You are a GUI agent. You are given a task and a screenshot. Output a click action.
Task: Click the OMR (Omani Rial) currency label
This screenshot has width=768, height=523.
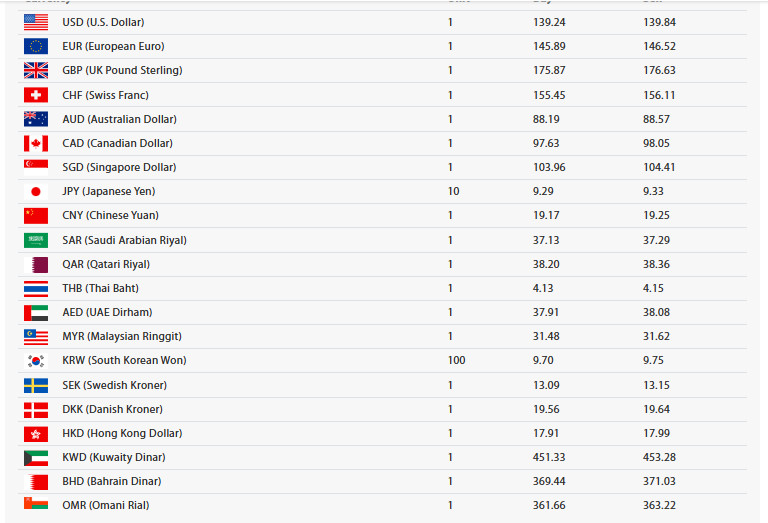pyautogui.click(x=105, y=505)
